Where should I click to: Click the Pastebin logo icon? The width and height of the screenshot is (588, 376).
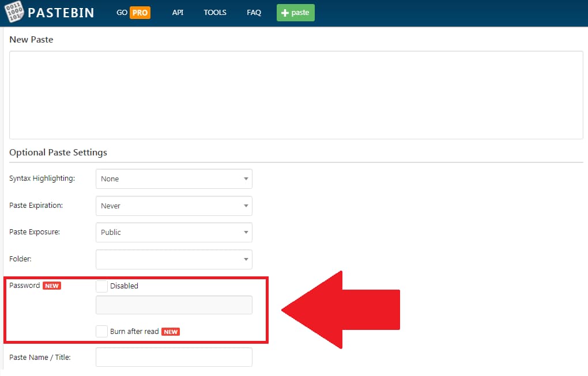click(x=14, y=12)
